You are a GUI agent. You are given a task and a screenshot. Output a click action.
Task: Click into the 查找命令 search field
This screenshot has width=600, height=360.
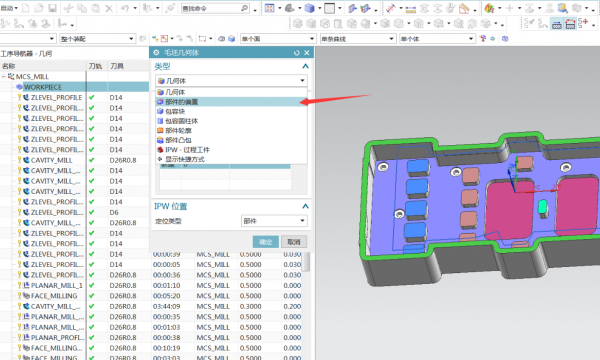click(210, 8)
